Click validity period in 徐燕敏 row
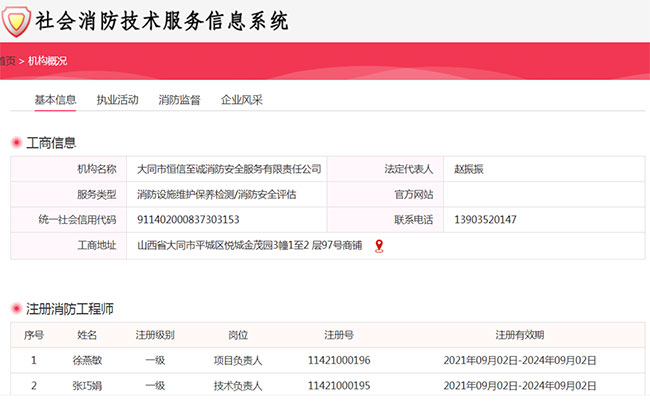The height and width of the screenshot is (408, 650). (520, 360)
